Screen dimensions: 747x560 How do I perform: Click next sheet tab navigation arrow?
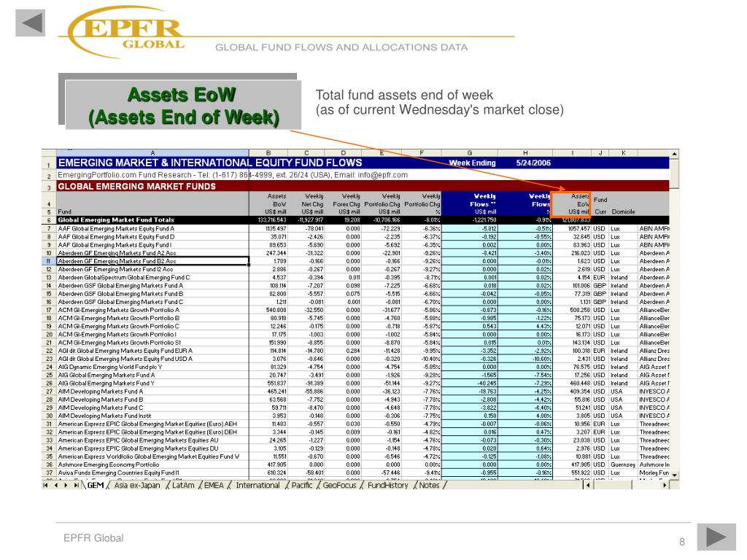pos(66,485)
